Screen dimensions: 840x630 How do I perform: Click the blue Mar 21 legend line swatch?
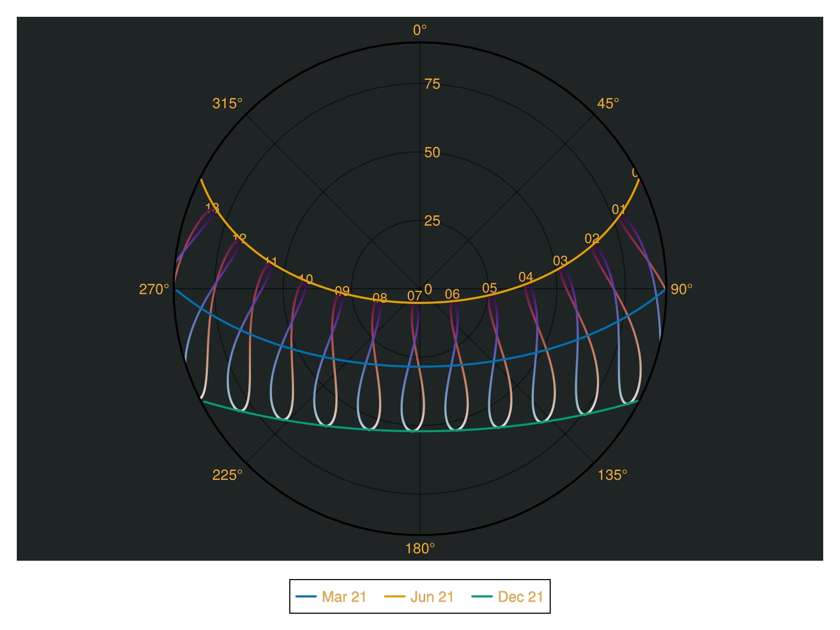pyautogui.click(x=306, y=597)
